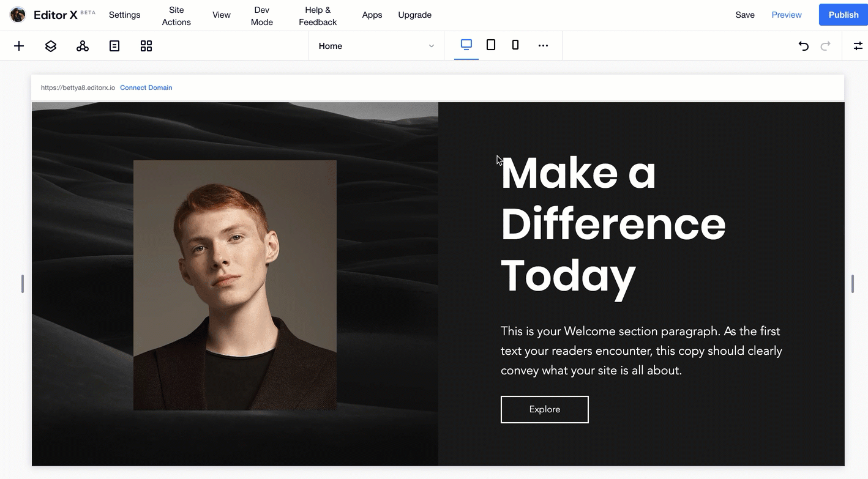The height and width of the screenshot is (479, 868).
Task: Click the Preview link
Action: pyautogui.click(x=787, y=15)
